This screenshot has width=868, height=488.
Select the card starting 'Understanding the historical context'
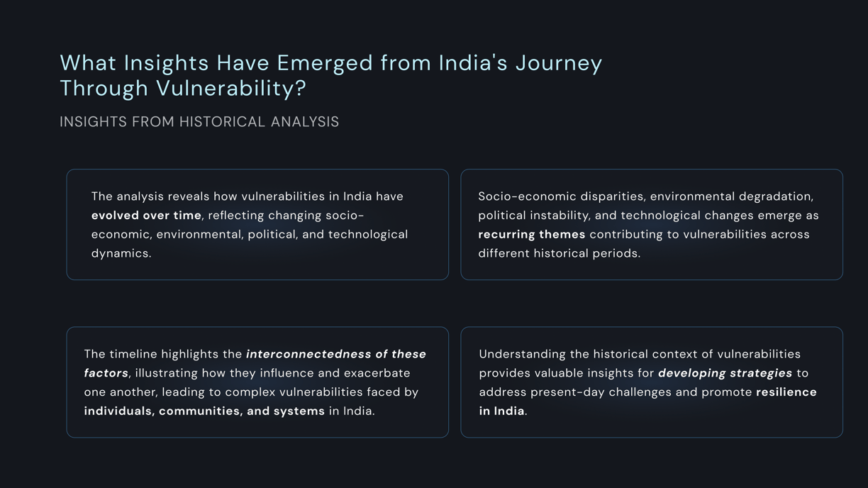[x=652, y=382]
